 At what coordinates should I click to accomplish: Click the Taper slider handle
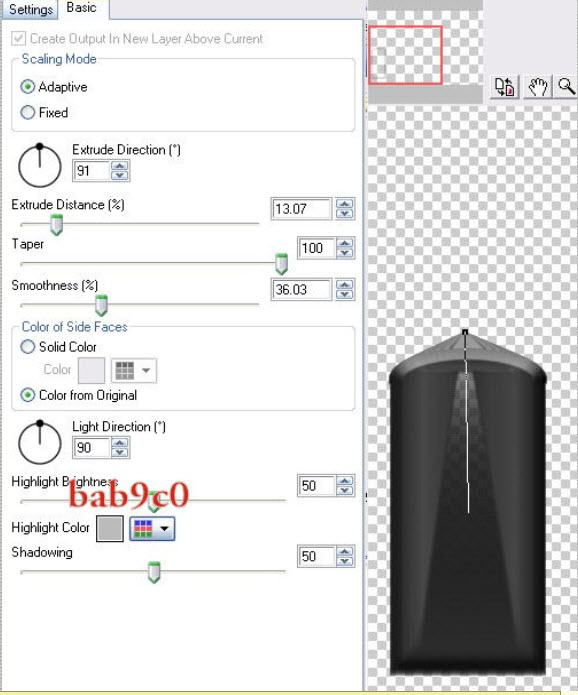[x=281, y=264]
